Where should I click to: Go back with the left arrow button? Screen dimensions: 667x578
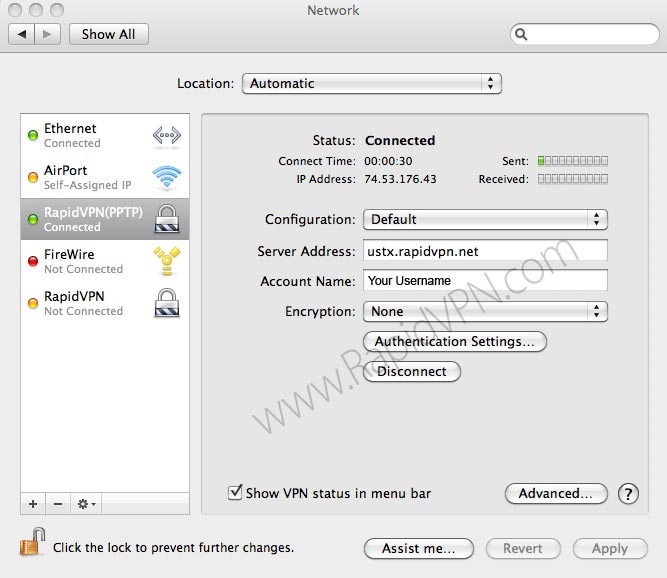click(x=22, y=34)
